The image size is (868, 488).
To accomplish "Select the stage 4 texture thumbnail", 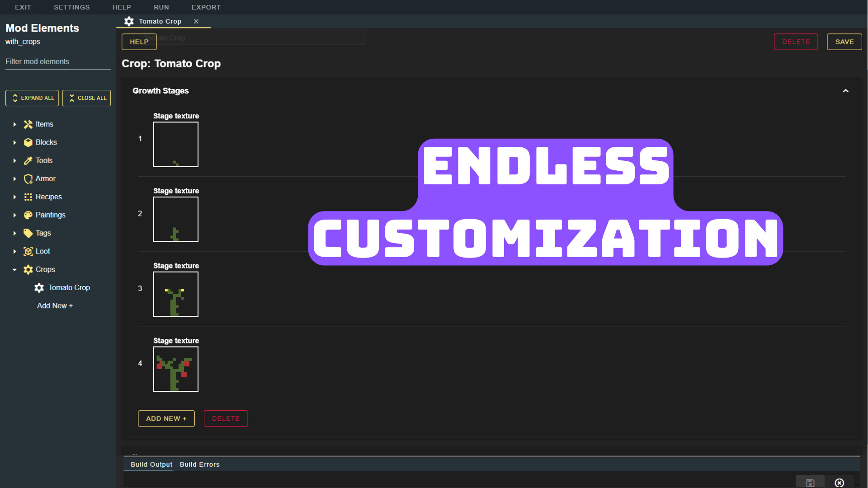I will click(175, 369).
